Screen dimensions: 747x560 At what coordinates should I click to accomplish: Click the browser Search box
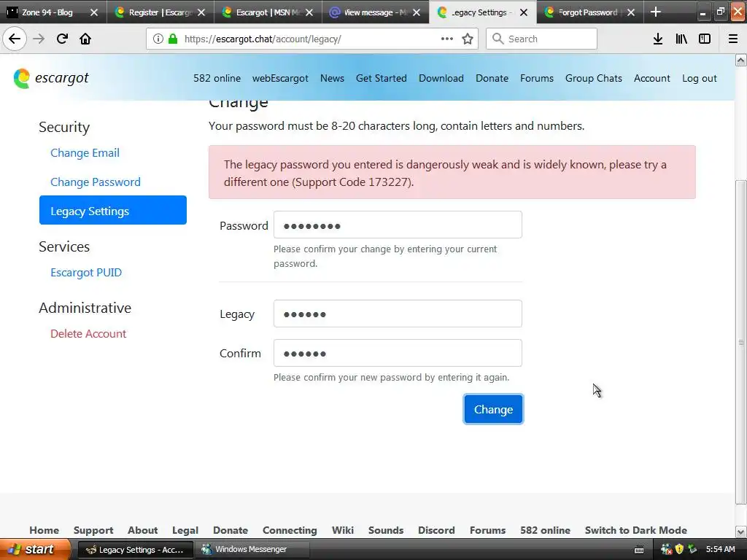tap(541, 39)
